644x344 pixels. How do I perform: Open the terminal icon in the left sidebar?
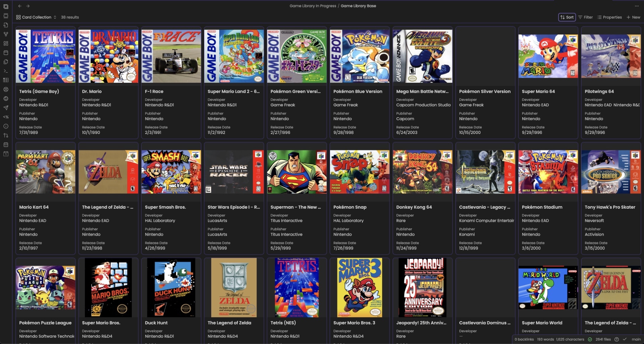[x=5, y=71]
